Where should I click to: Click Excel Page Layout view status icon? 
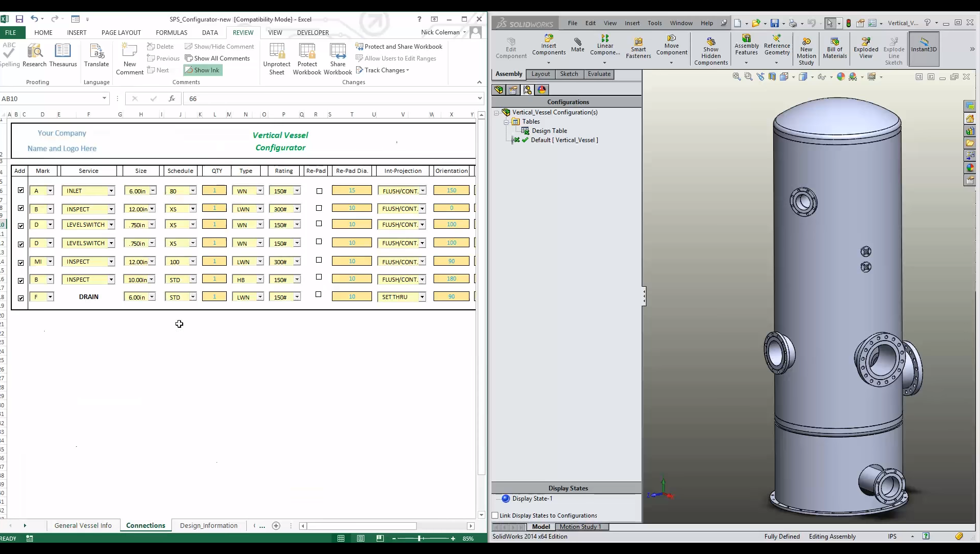(x=361, y=538)
